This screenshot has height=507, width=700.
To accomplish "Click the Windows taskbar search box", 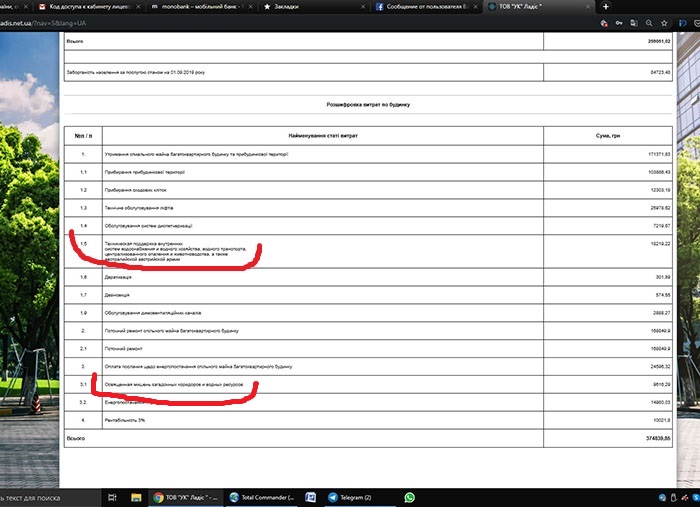I will (x=40, y=497).
